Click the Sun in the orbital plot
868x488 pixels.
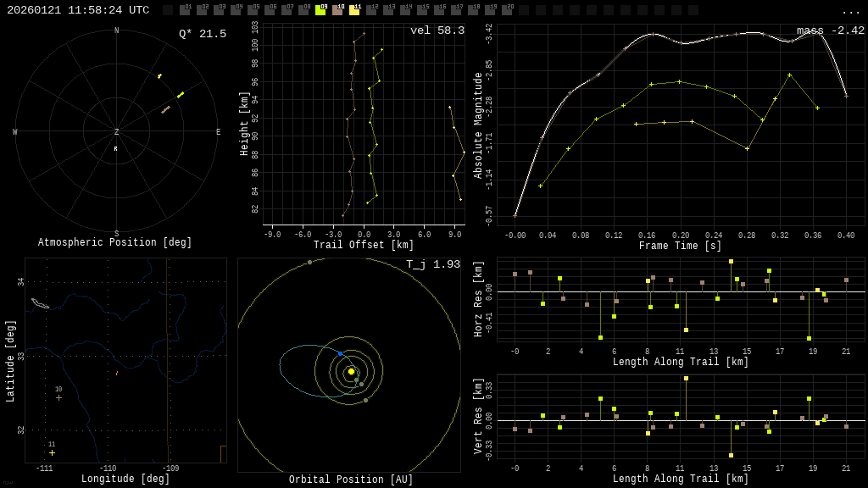[x=351, y=371]
